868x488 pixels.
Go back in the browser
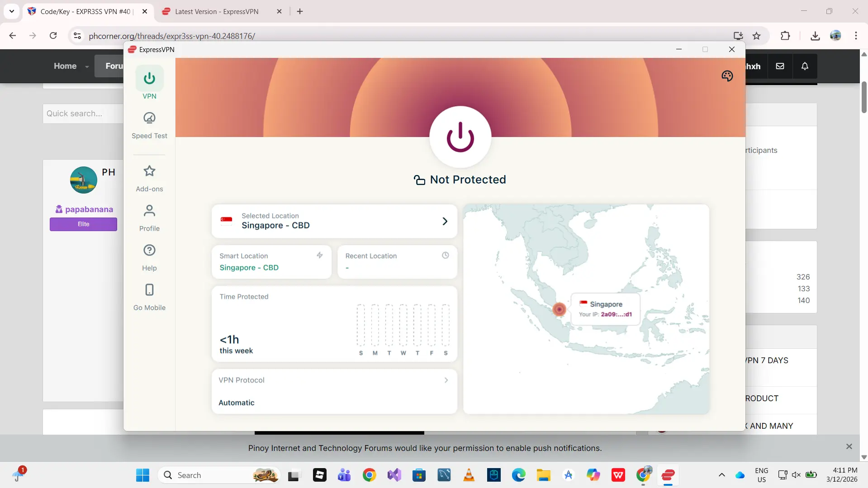pos(13,36)
